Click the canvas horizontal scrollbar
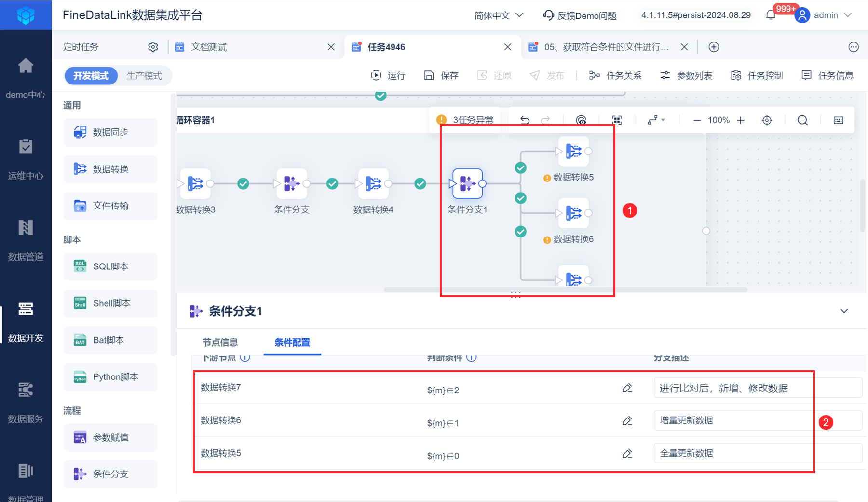The height and width of the screenshot is (502, 868). click(566, 290)
